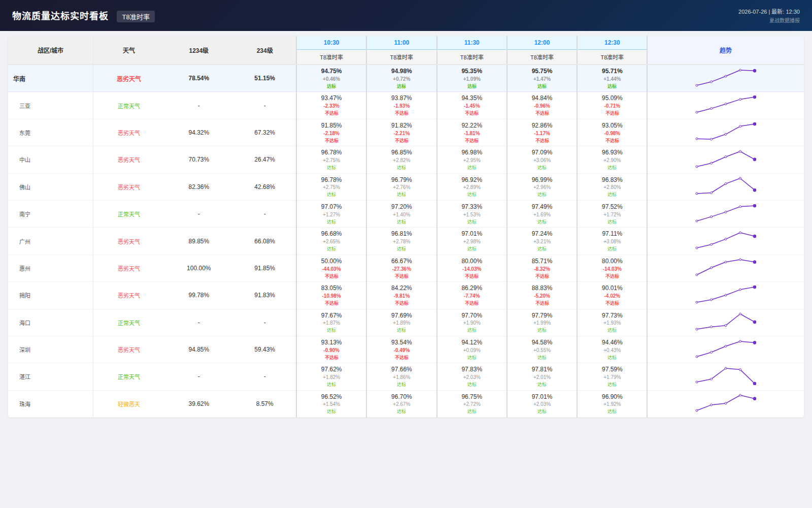Click 广州 12:00 rate 97.24%

[542, 234]
